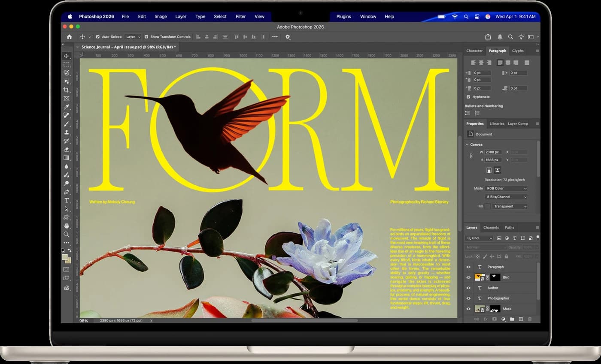Select the Pen tool
Screen dimensions: 601x364
66,192
